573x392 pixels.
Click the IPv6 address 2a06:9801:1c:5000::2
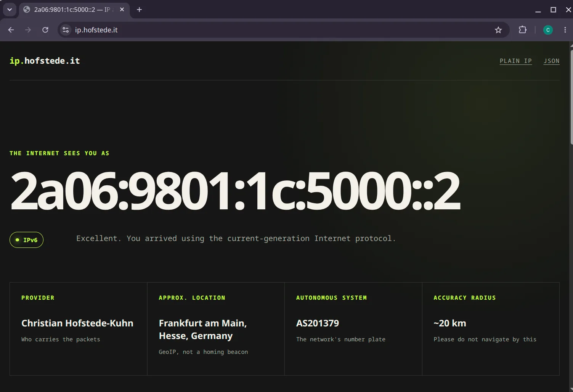(x=235, y=190)
